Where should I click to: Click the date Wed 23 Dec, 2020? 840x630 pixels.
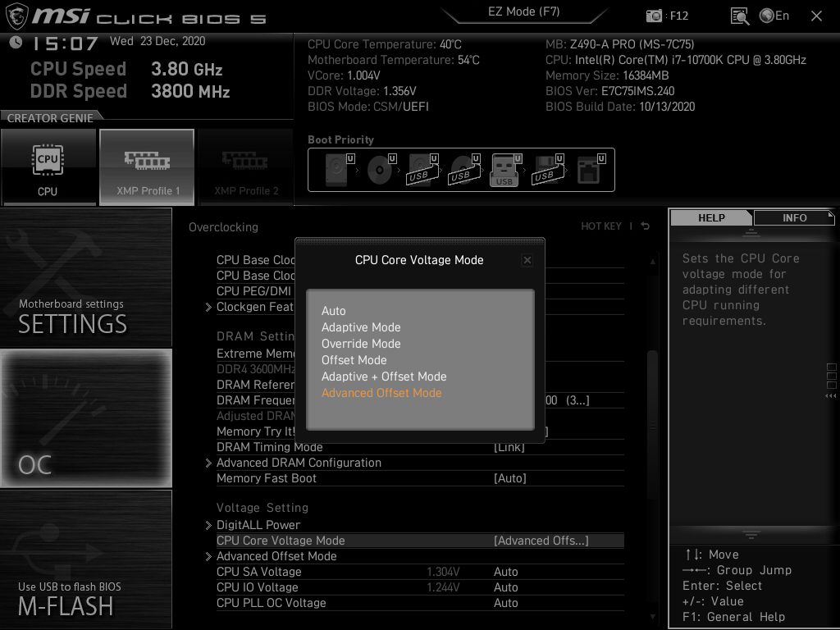click(157, 41)
